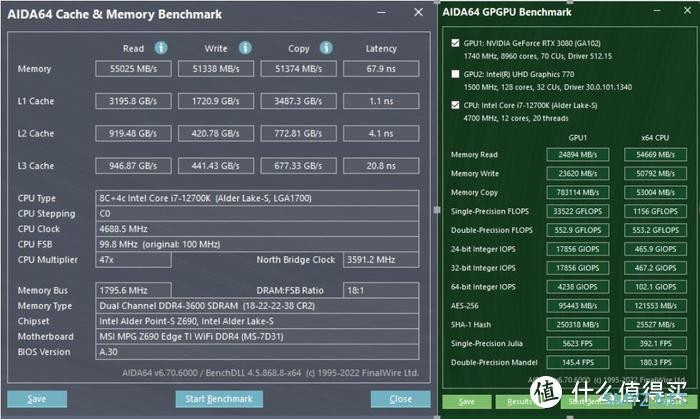Click GPU1 Memory Read value 24894 MB/s
Image resolution: width=700 pixels, height=419 pixels.
(578, 155)
